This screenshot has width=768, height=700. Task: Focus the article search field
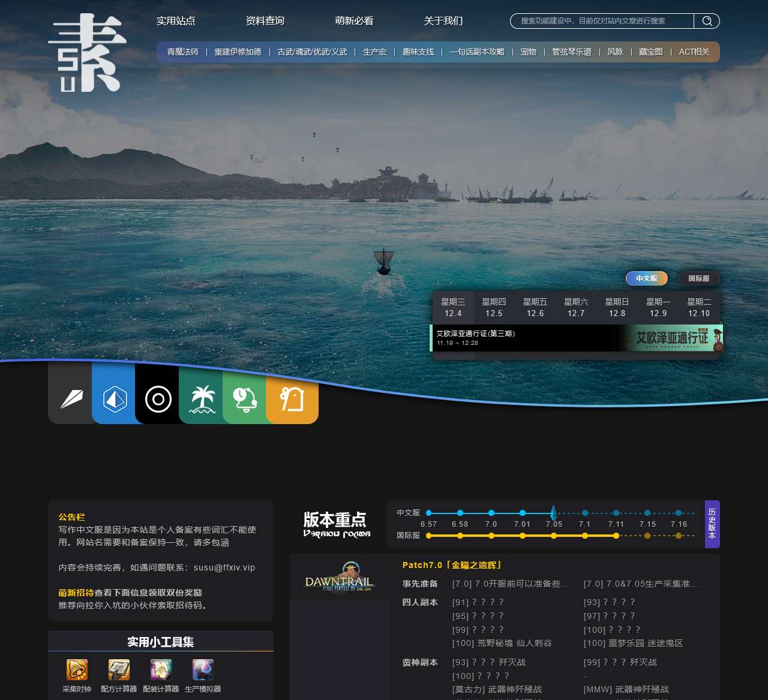click(x=602, y=21)
